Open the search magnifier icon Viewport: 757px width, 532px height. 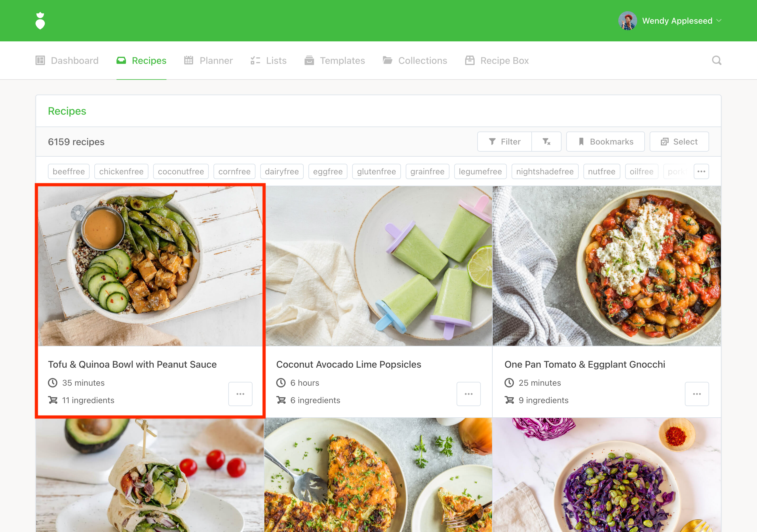(716, 60)
